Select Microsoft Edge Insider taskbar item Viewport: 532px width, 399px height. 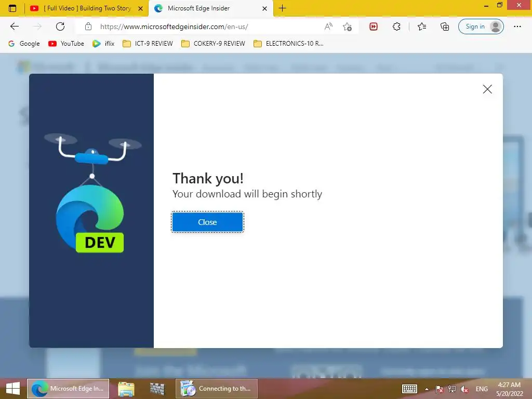68,389
